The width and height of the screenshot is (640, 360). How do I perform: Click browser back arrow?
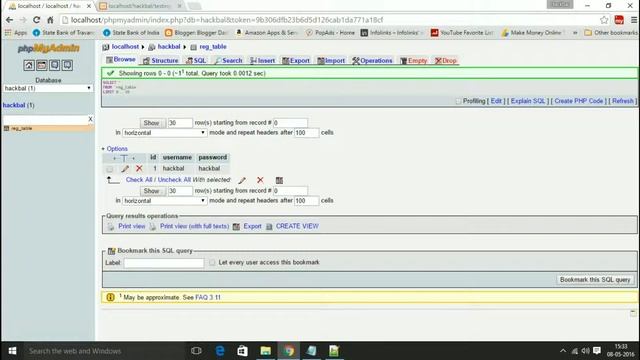tap(9, 20)
